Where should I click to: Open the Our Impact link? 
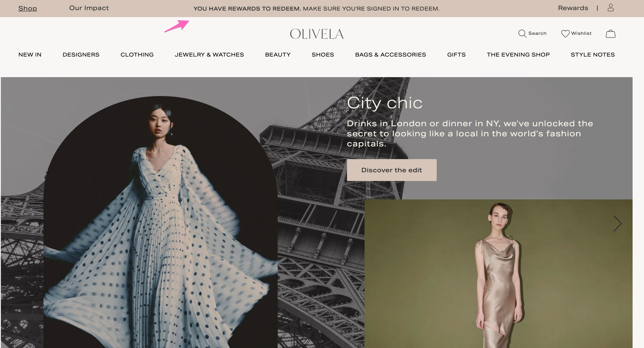pos(89,8)
